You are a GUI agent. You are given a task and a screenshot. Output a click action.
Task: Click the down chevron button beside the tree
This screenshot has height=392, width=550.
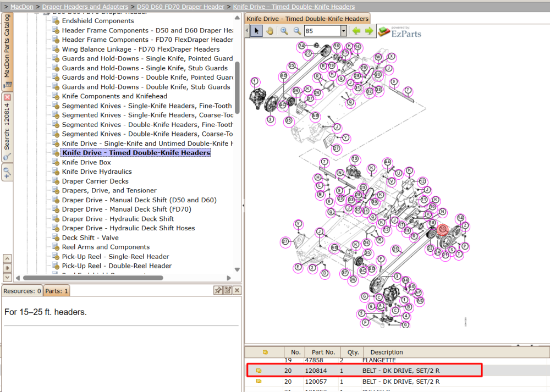(7, 277)
